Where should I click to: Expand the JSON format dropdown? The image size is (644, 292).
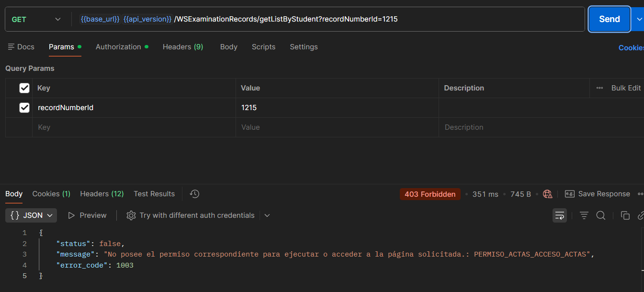(x=31, y=215)
